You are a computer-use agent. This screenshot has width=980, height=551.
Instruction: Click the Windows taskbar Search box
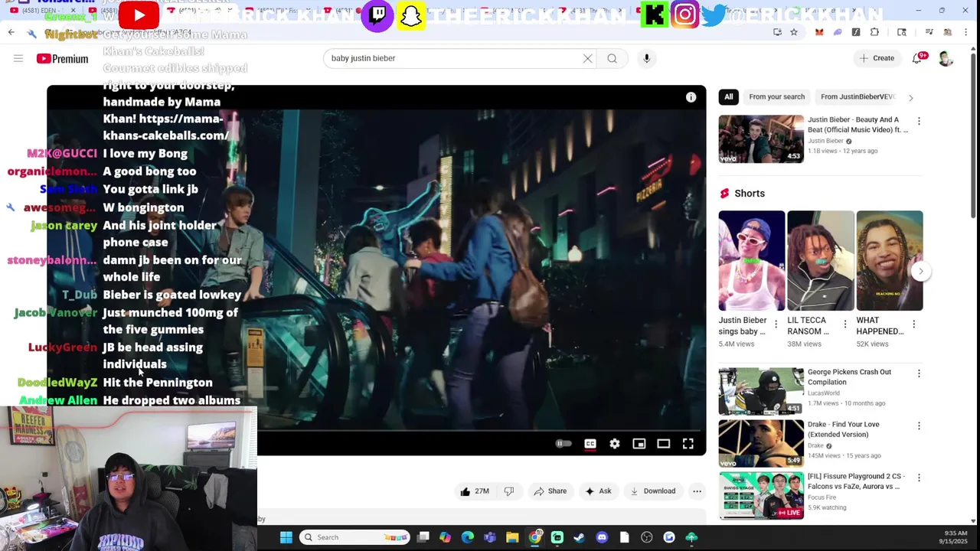click(x=354, y=537)
